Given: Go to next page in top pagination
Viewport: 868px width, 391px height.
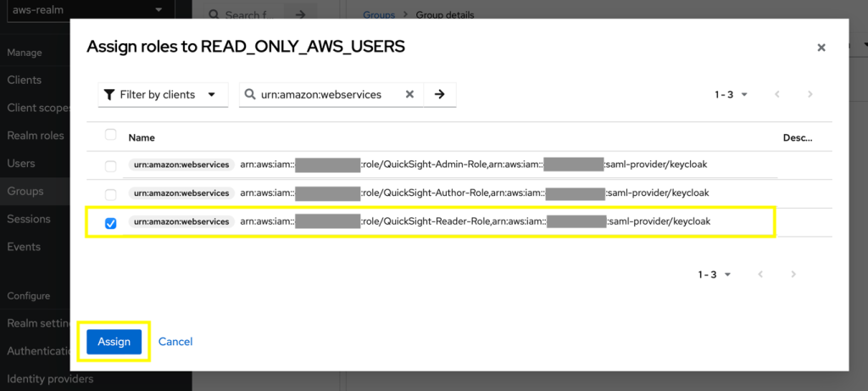Looking at the screenshot, I should 810,94.
